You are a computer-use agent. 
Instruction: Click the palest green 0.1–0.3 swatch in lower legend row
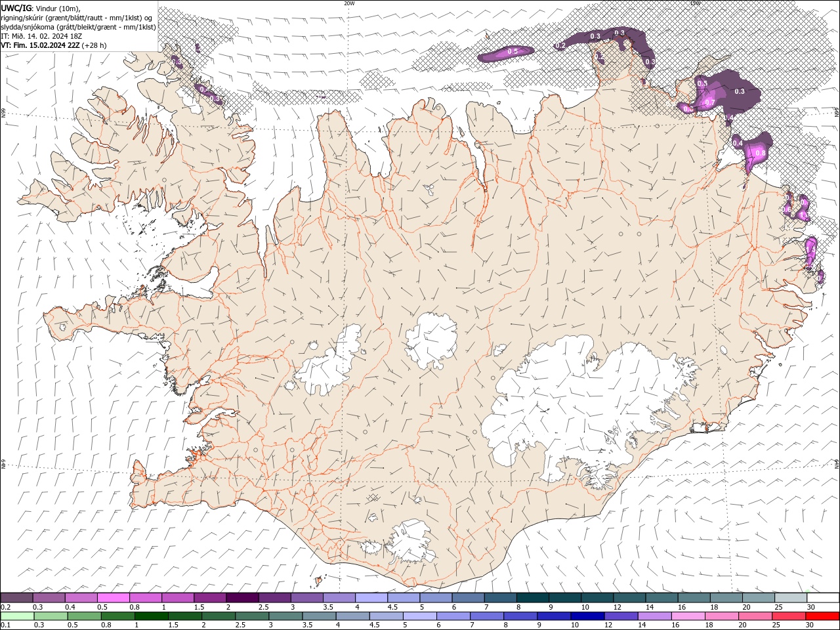coord(18,616)
